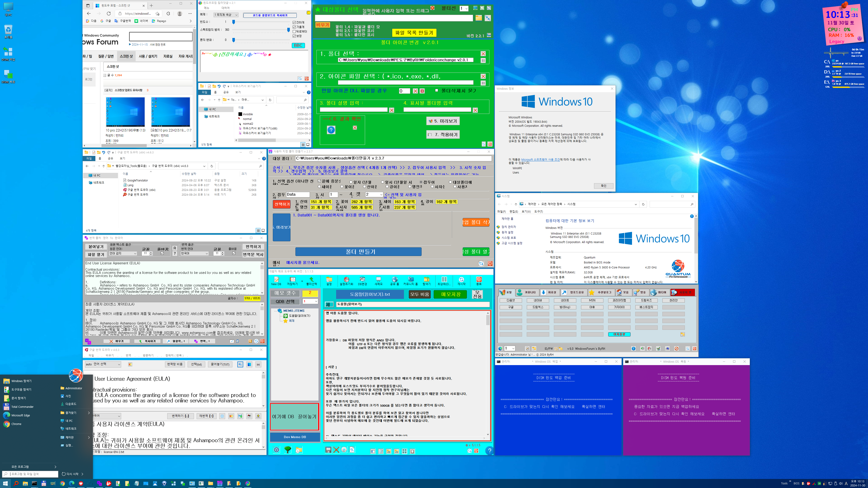Open the 필터선 number dropdown
The image size is (868, 488).
click(464, 8)
